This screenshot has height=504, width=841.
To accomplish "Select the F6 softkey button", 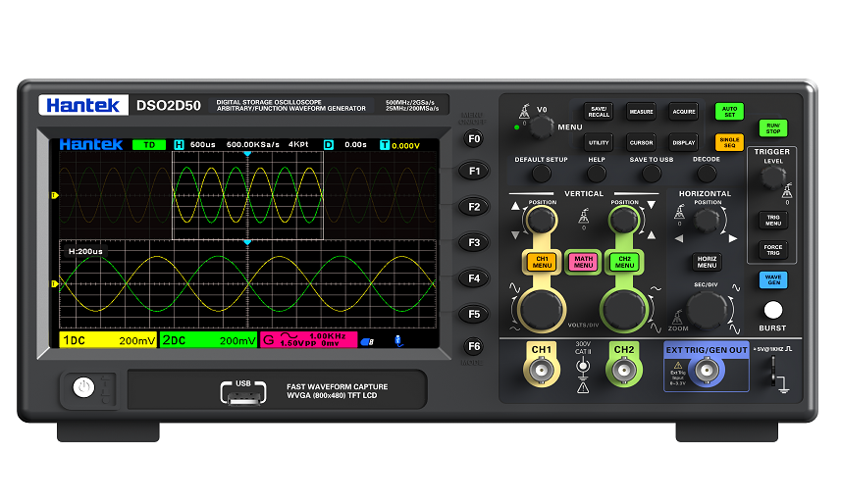I will click(x=474, y=346).
